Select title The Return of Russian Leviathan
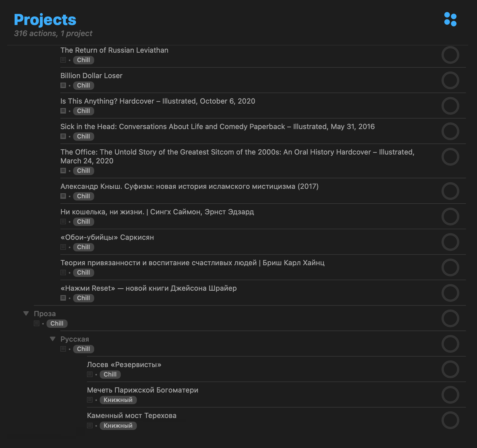Screen dimensions: 477x448 (114, 50)
